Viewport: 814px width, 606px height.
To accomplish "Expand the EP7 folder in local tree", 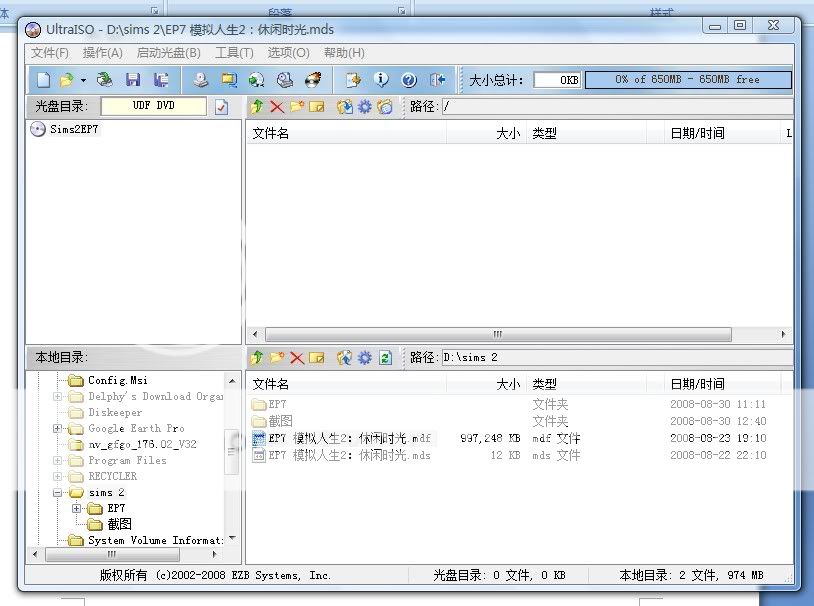I will (77, 509).
